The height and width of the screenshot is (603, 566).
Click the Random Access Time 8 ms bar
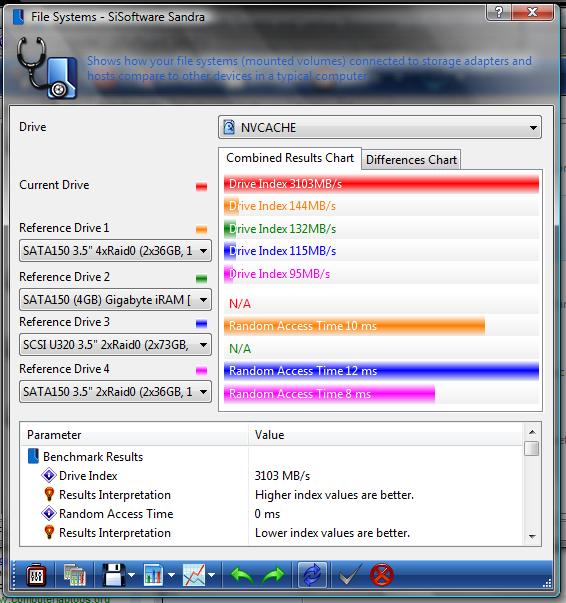330,394
